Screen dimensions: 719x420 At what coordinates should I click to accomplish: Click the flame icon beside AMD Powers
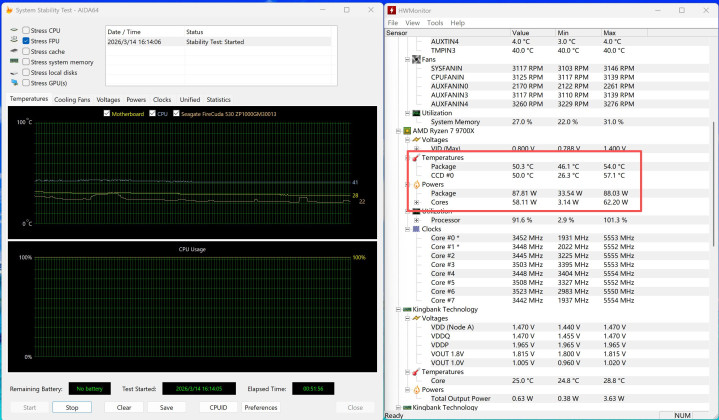415,184
